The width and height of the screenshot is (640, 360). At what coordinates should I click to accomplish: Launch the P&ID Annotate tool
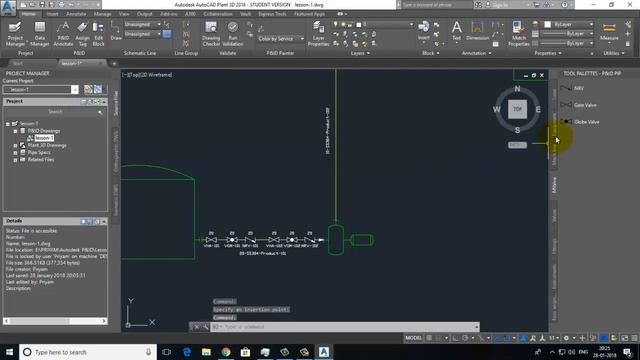tap(63, 34)
